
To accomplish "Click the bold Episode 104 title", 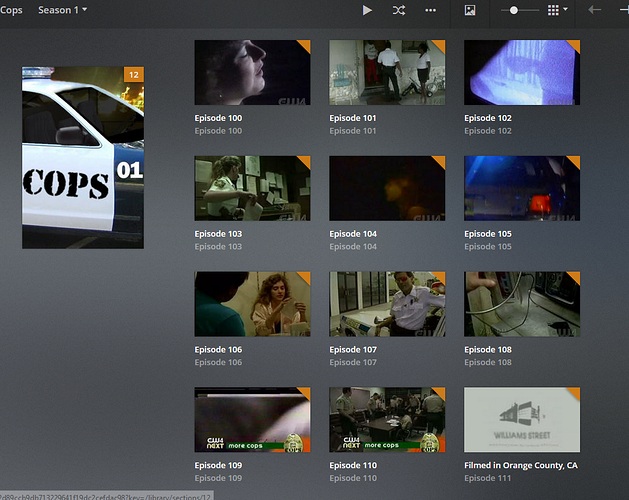I will [353, 234].
